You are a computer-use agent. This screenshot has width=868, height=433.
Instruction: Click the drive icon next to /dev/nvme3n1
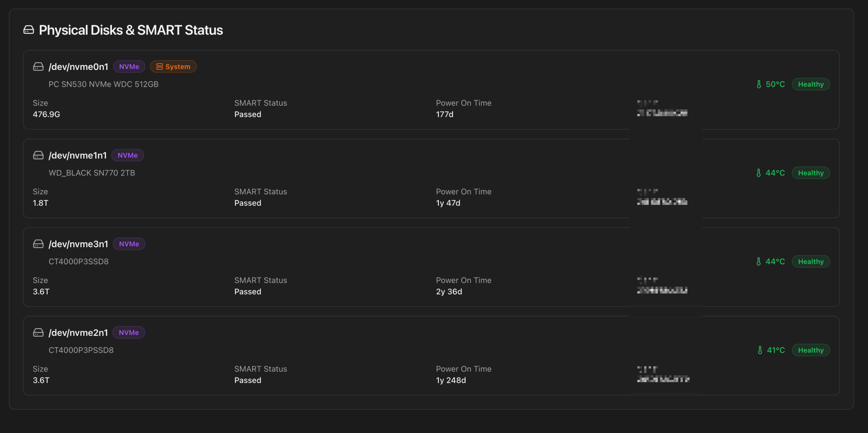[x=38, y=244]
